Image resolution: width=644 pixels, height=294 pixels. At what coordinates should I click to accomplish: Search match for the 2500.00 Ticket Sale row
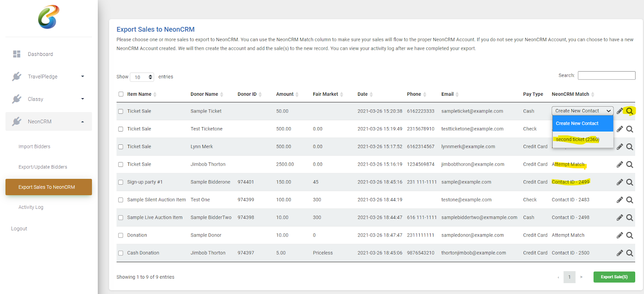click(x=630, y=164)
